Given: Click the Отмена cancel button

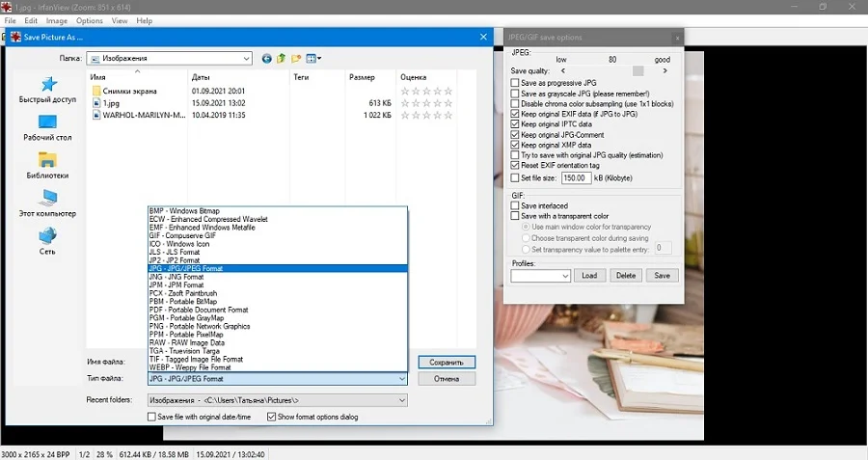Looking at the screenshot, I should click(447, 379).
